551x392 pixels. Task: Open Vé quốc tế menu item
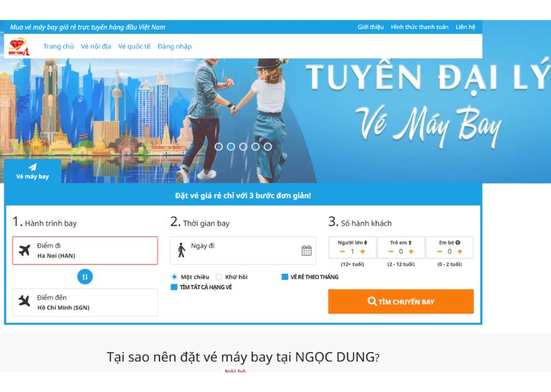[x=134, y=47]
